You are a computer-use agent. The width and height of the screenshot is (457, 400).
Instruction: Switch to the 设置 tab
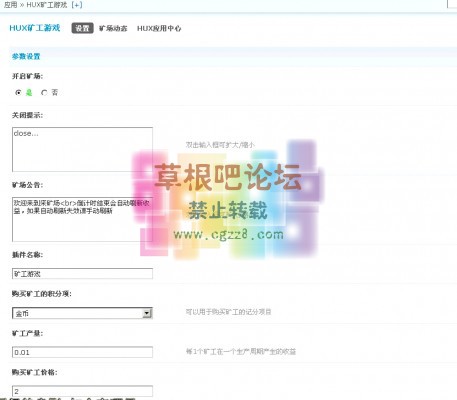[82, 28]
